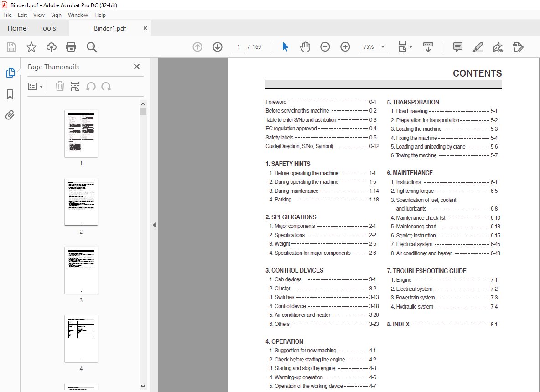Click the insert pages icon in thumbnails panel
540x392 pixels.
pyautogui.click(x=75, y=87)
